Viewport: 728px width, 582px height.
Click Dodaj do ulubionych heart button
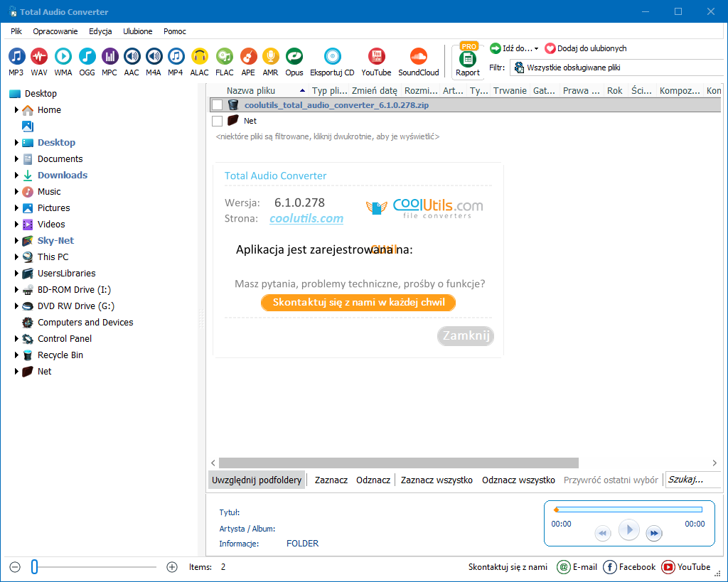click(x=586, y=48)
